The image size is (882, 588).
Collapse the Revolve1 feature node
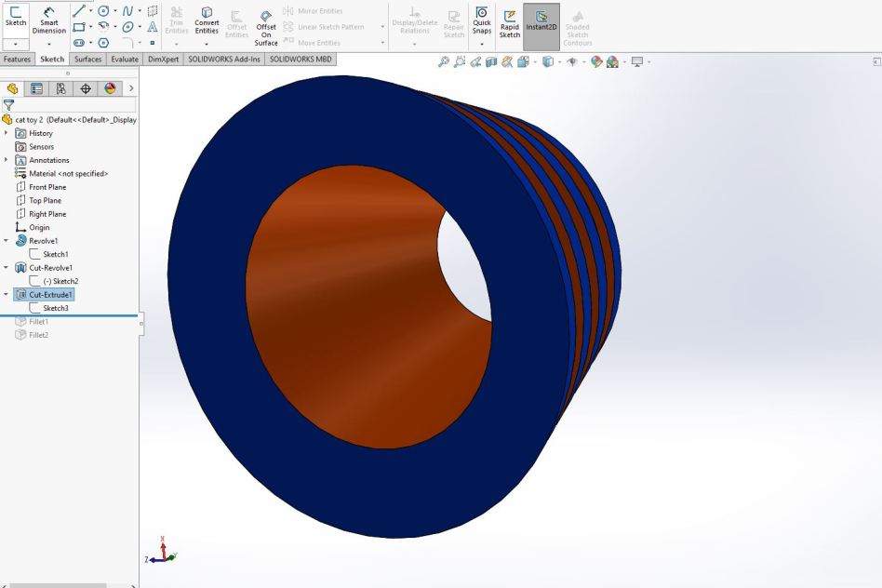pos(7,241)
